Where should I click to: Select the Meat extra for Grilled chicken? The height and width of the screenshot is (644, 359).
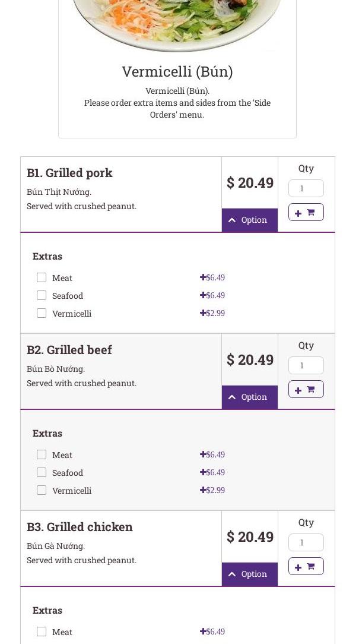(42, 632)
